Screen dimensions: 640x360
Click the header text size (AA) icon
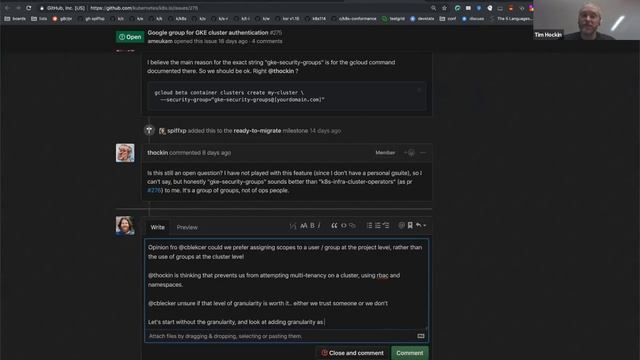pos(304,225)
